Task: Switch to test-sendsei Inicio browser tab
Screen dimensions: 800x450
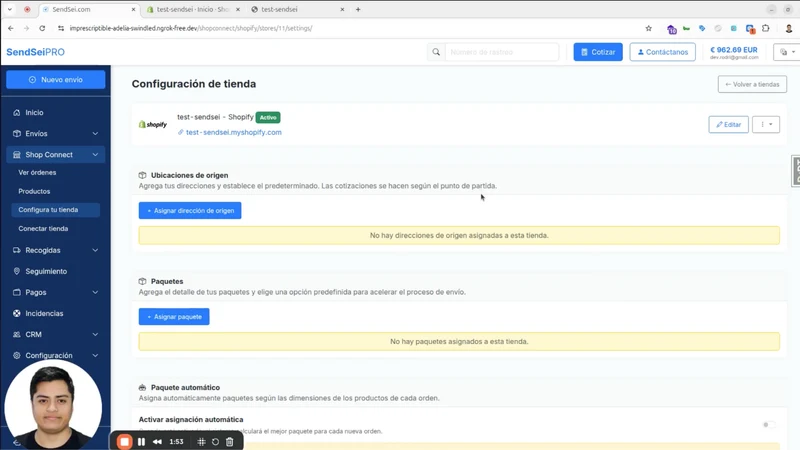Action: 193,9
